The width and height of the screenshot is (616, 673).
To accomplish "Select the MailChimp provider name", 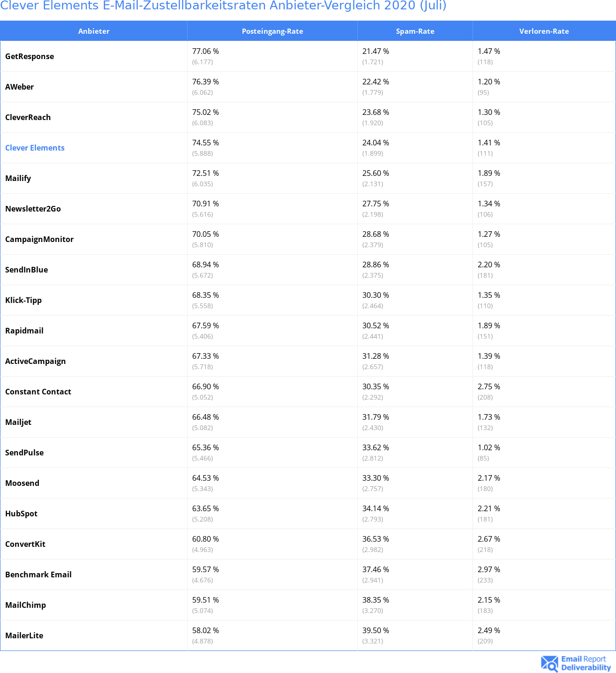I will click(x=25, y=605).
